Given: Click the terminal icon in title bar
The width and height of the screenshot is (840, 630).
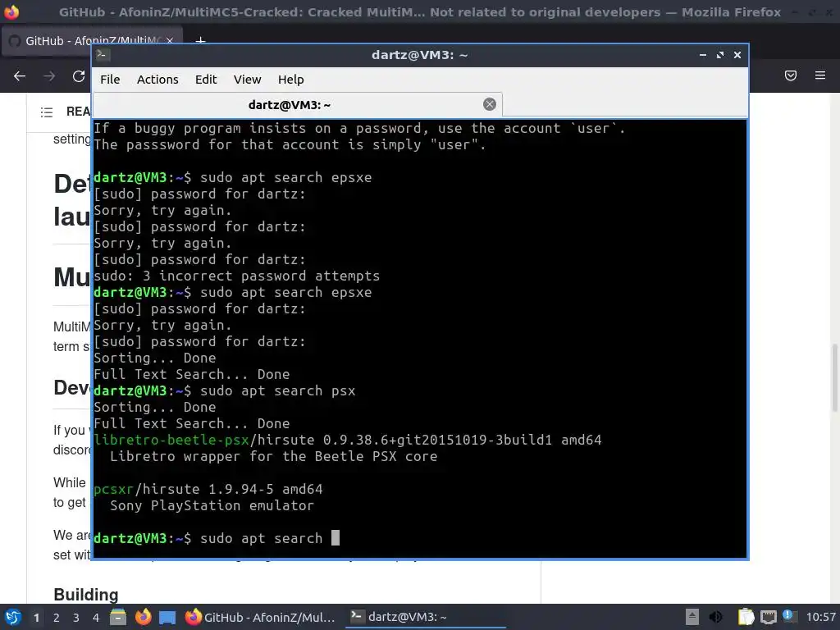Looking at the screenshot, I should [103, 55].
